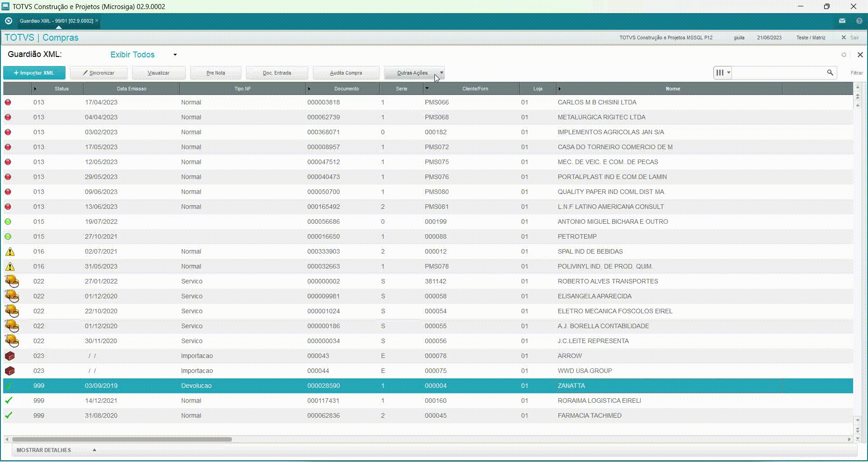Click the Filtrar link
The width and height of the screenshot is (868, 462).
click(857, 73)
